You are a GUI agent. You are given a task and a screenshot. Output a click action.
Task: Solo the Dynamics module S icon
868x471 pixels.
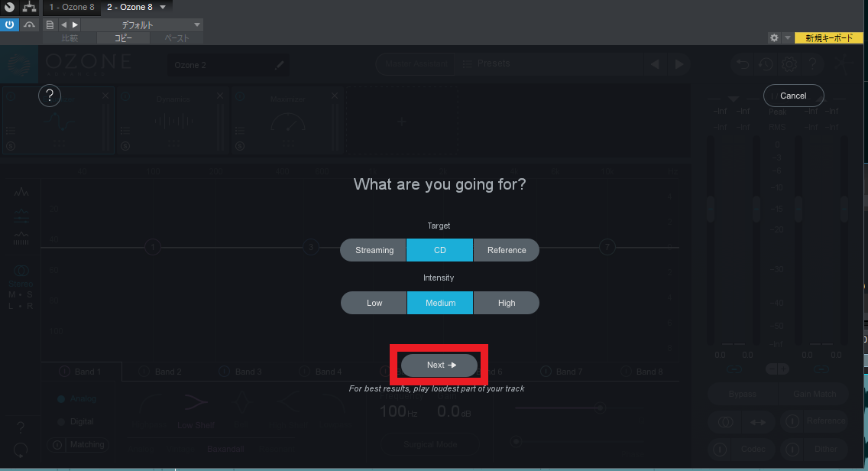click(125, 146)
